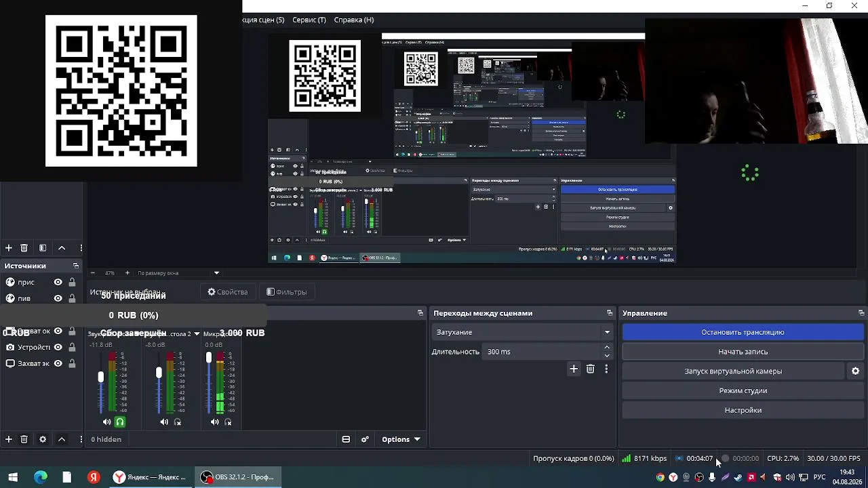
Task: Hide the прис source with its eye icon
Action: [x=58, y=282]
